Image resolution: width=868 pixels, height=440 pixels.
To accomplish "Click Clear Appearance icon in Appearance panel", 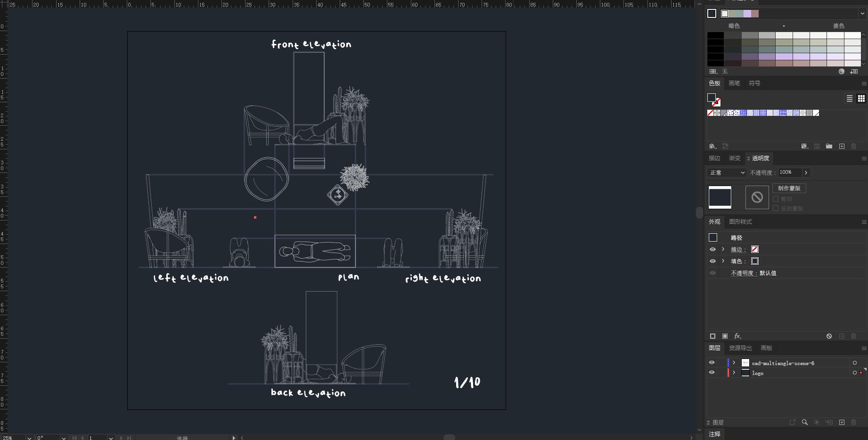I will click(829, 336).
